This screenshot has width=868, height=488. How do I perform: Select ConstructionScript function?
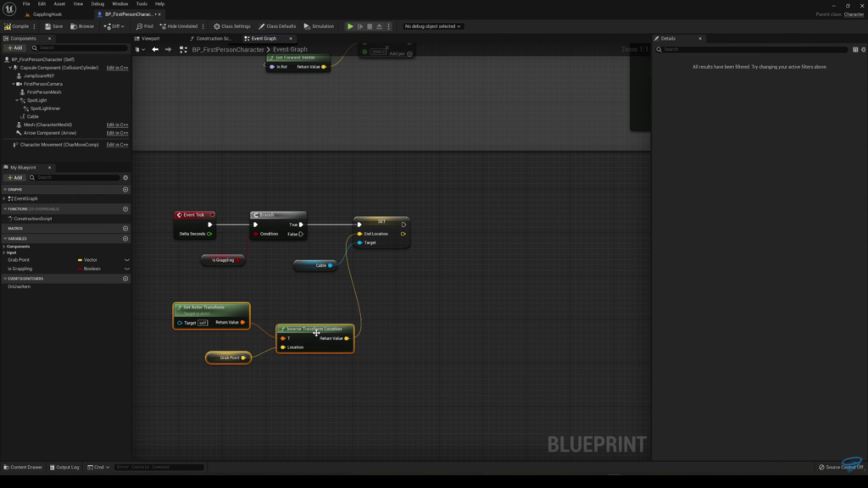33,219
